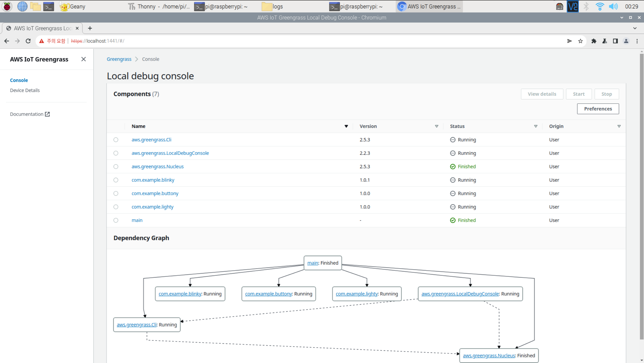This screenshot has height=363, width=644.
Task: Toggle the browser side panel icon
Action: pos(615,41)
